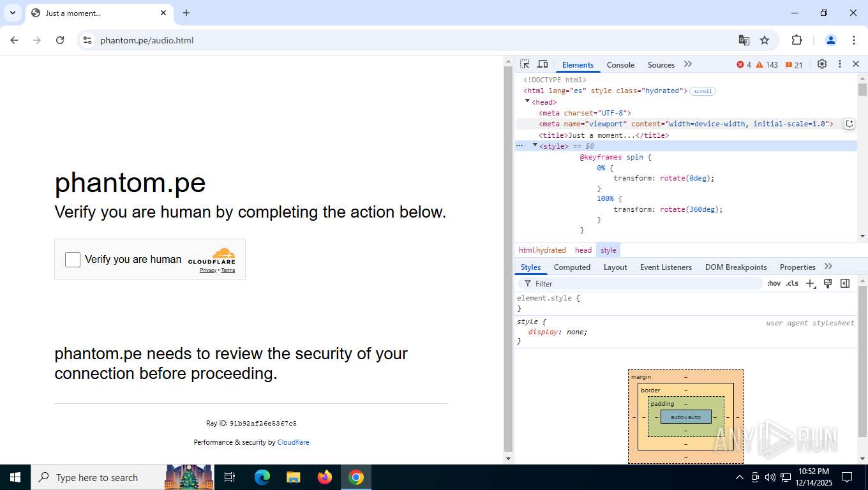This screenshot has height=490, width=868.
Task: Close the DevTools panel
Action: (x=856, y=64)
